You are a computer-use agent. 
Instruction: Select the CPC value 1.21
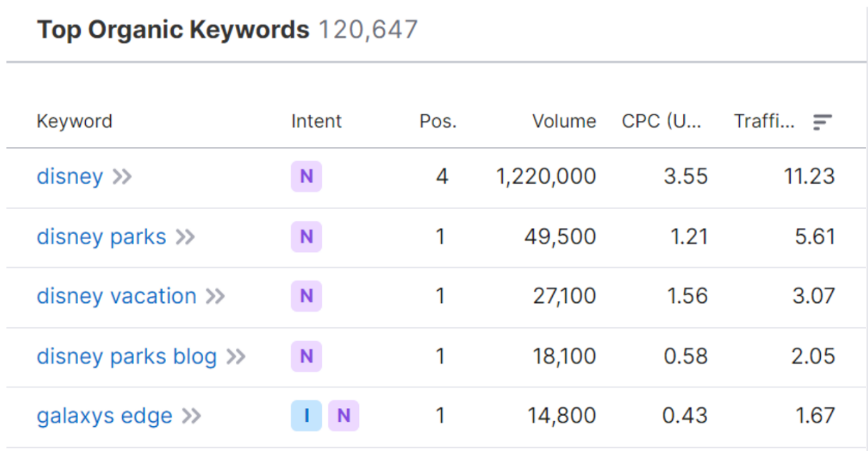[x=689, y=237]
